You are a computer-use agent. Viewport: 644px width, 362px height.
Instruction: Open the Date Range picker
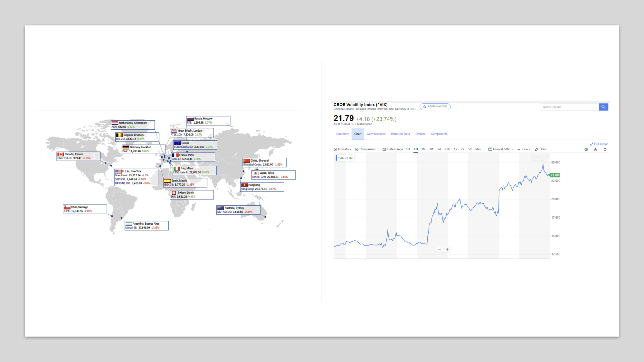(x=393, y=149)
